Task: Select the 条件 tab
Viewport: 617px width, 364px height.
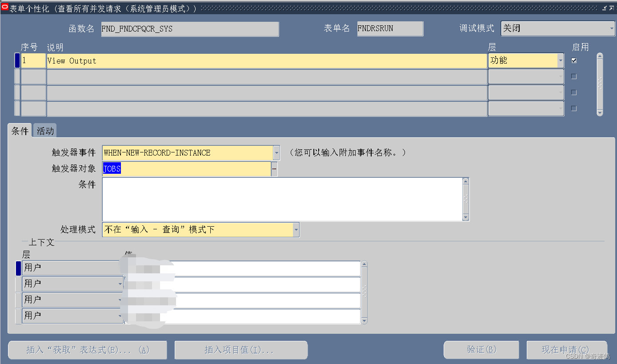Action: tap(20, 130)
